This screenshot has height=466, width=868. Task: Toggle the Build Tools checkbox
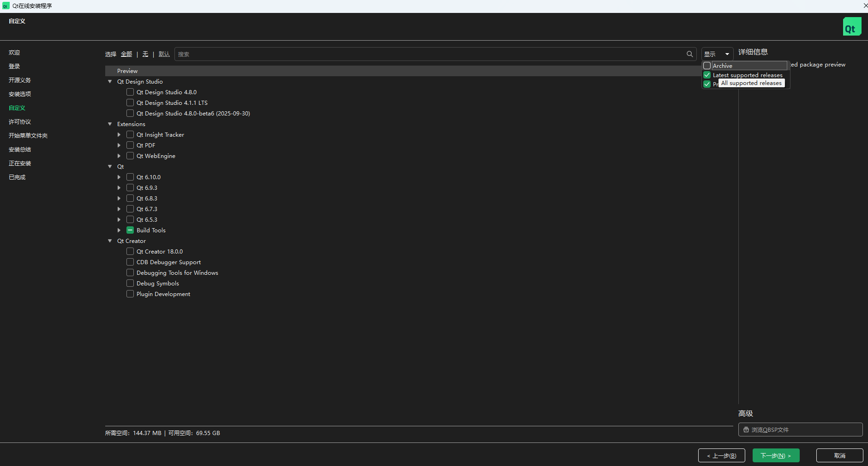coord(130,230)
